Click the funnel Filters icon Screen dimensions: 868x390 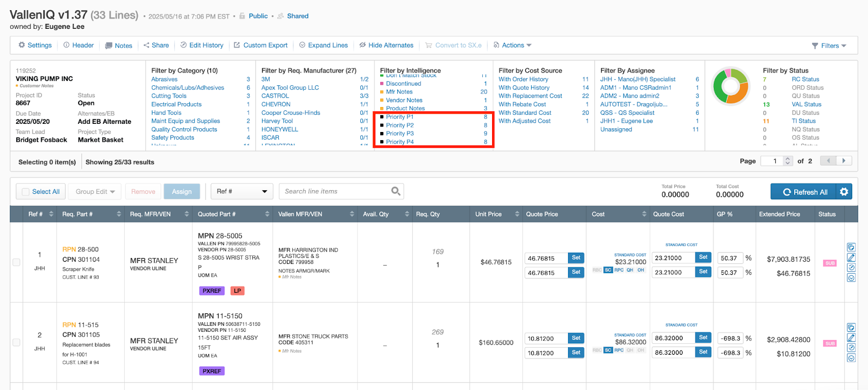(x=815, y=46)
